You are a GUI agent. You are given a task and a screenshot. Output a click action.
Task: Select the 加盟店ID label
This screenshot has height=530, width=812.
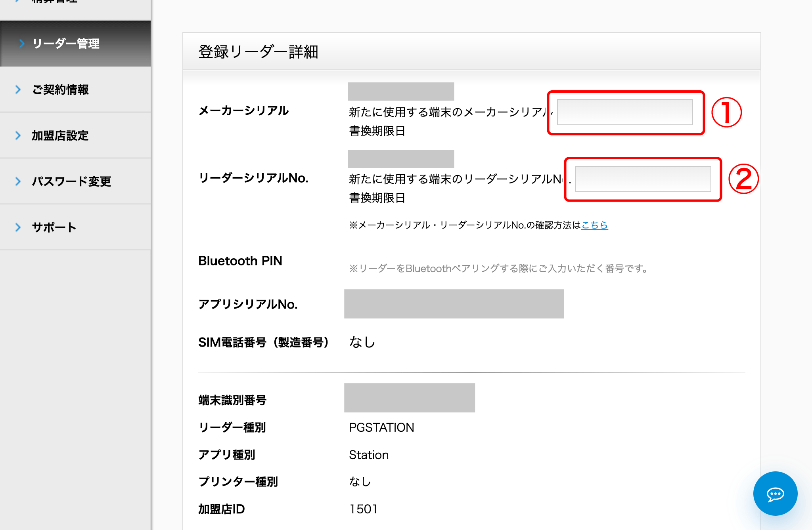coord(222,509)
